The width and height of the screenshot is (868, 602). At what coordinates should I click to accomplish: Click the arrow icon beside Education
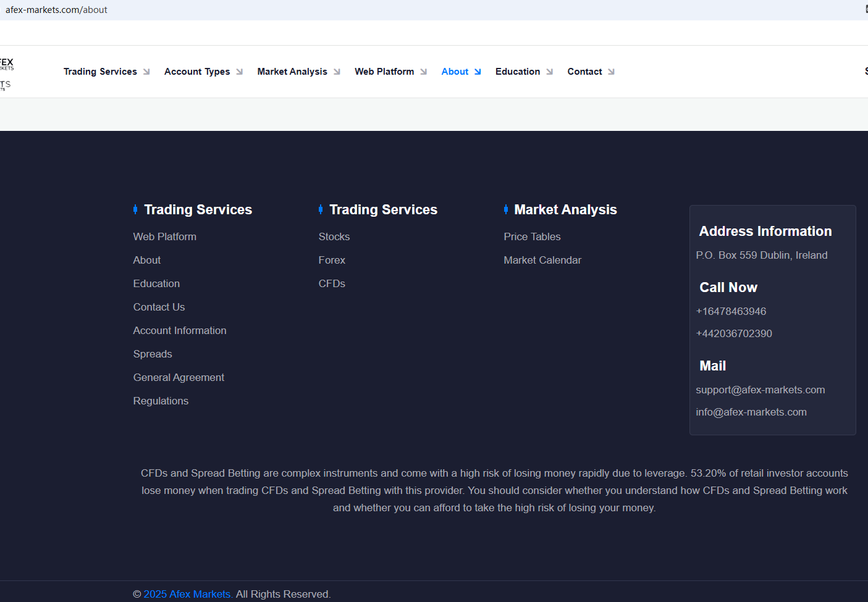549,72
